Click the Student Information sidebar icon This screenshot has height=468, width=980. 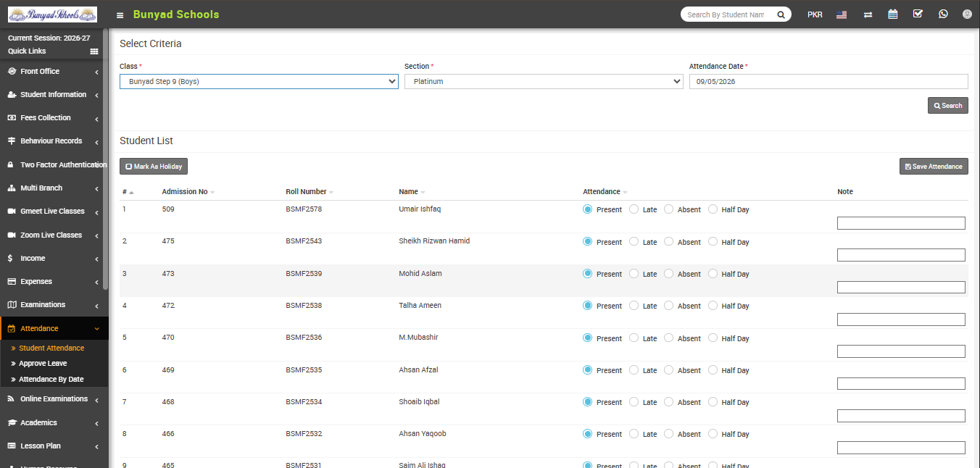pyautogui.click(x=12, y=95)
